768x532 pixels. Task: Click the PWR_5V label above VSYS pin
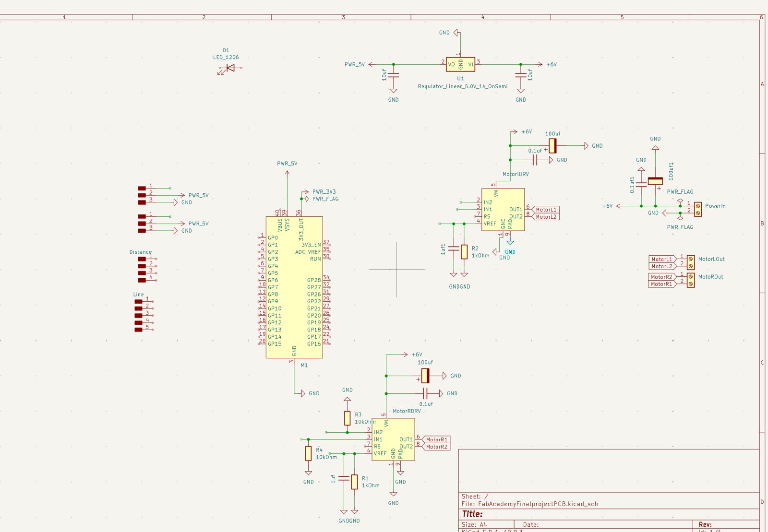coord(287,164)
